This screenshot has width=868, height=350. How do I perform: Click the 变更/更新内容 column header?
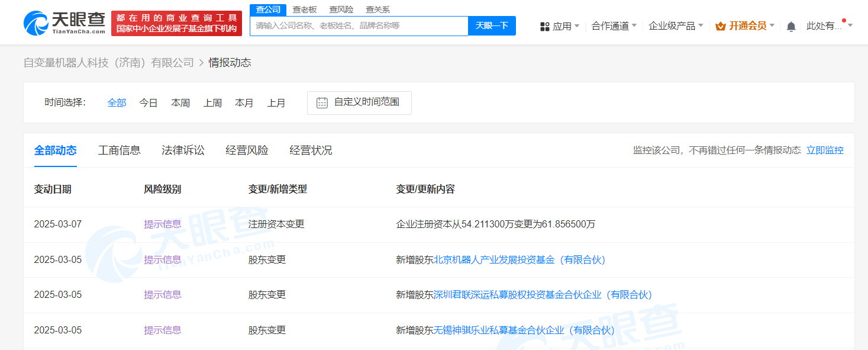425,190
